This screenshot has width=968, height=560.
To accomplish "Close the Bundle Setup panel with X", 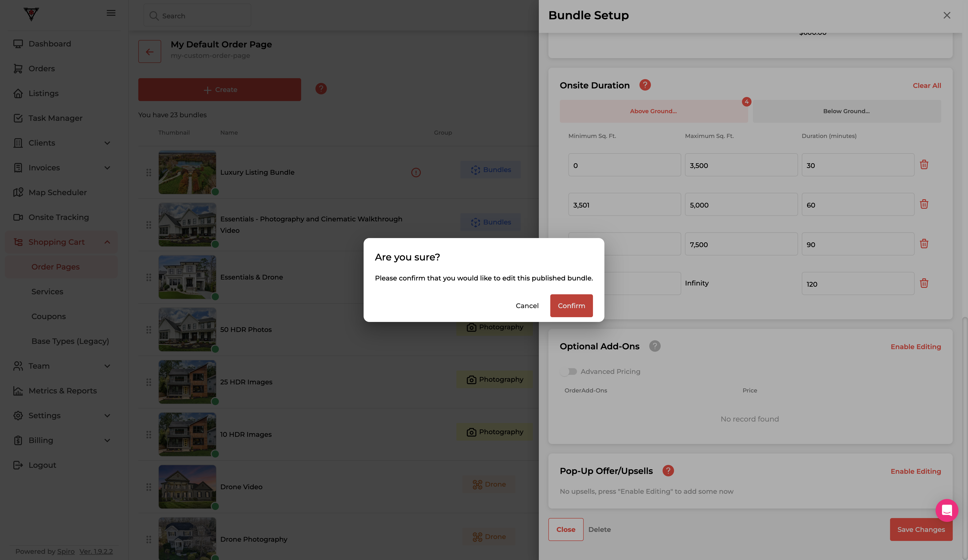I will tap(947, 15).
